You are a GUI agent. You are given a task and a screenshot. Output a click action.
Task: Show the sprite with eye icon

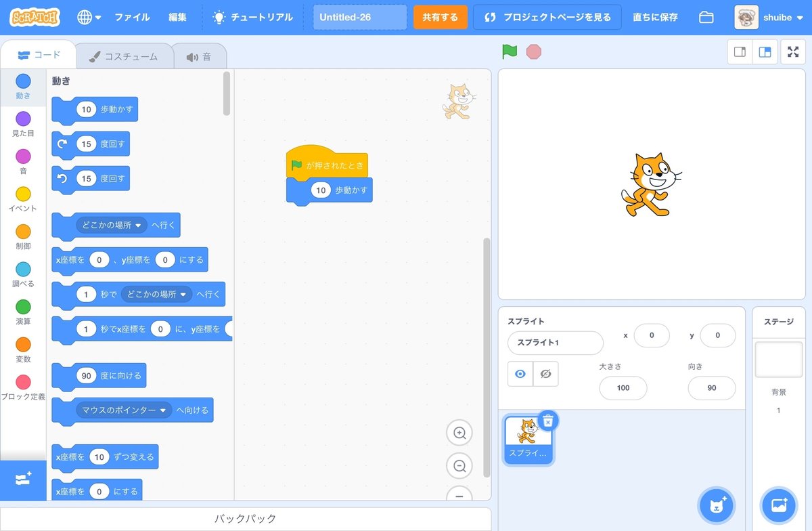coord(520,374)
